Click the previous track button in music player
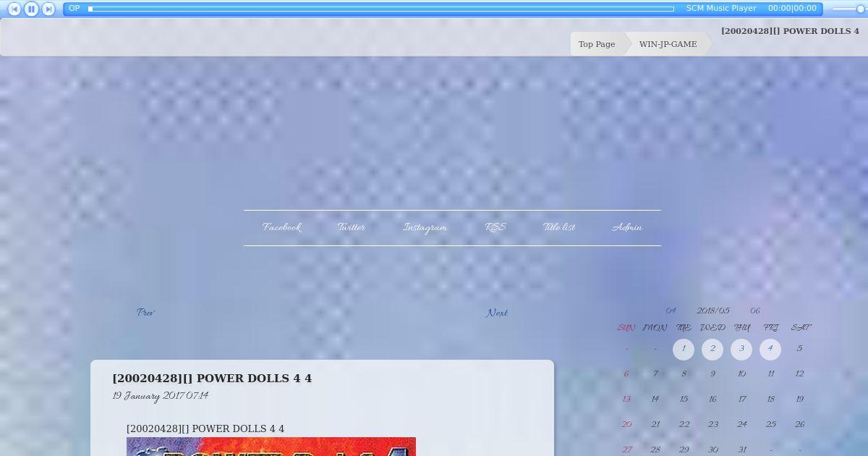This screenshot has height=456, width=868. (14, 9)
